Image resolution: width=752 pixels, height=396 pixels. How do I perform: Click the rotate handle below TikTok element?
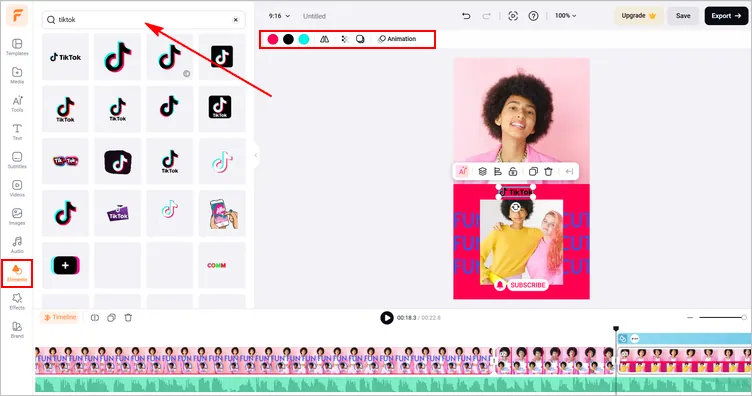516,207
